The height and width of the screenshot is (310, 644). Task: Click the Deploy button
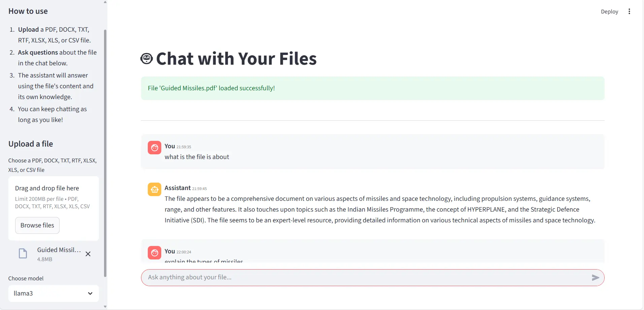click(x=609, y=11)
